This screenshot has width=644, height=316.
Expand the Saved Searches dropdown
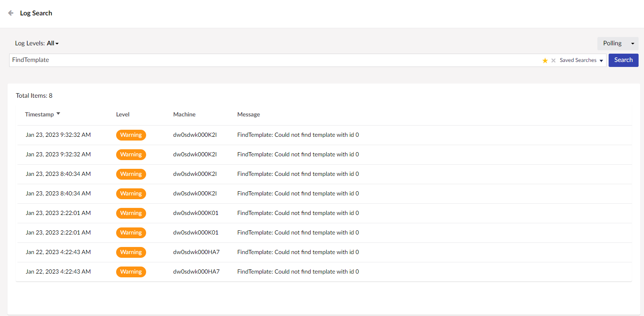tap(581, 60)
